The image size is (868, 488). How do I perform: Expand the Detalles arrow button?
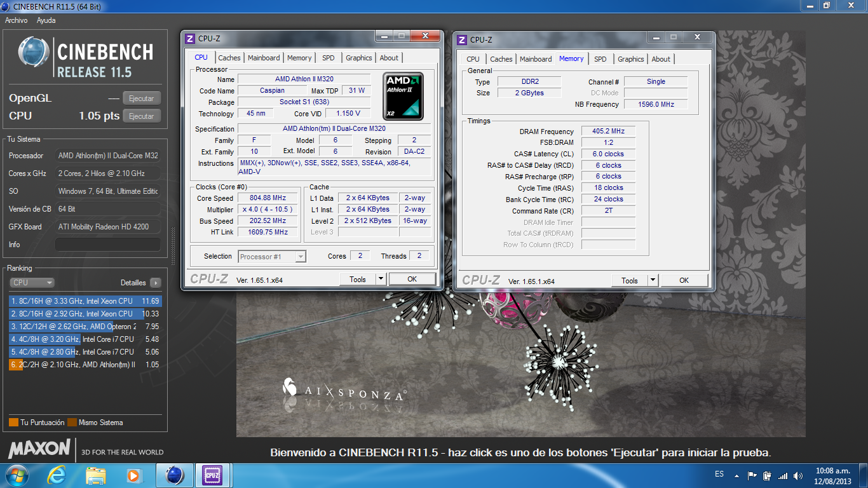(x=155, y=283)
